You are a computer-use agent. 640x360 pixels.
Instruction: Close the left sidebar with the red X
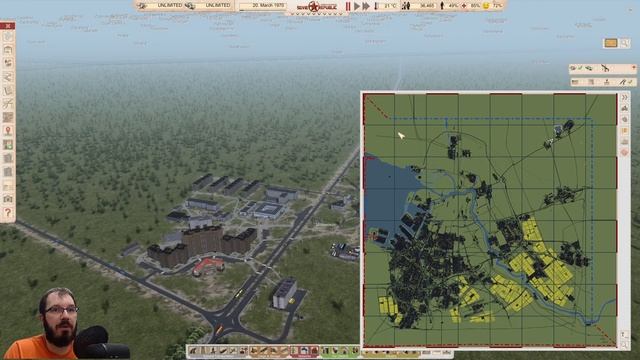(x=8, y=26)
